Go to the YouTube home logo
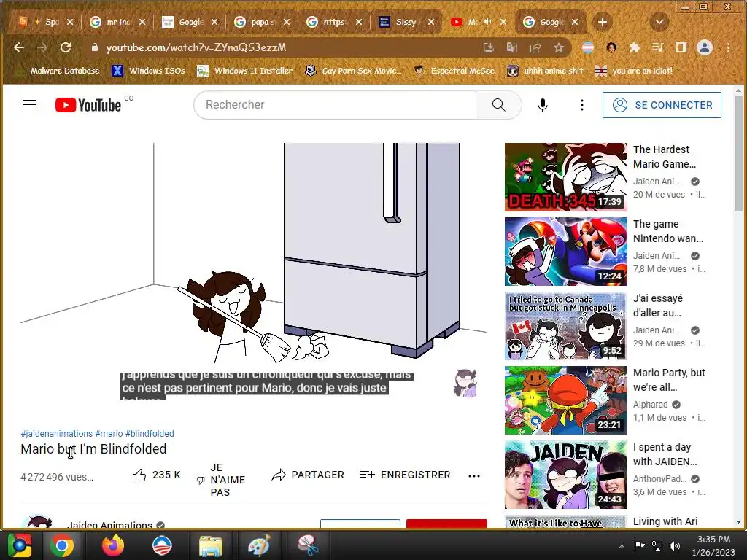The image size is (747, 560). [88, 105]
